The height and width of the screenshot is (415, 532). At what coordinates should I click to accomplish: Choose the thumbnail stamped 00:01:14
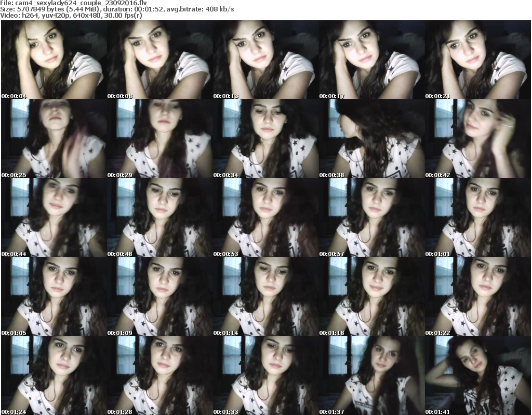[265, 297]
